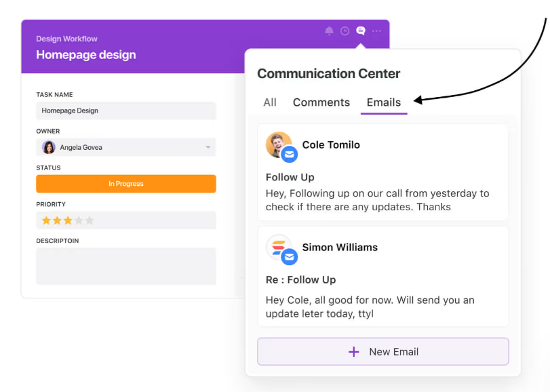The image size is (550, 392).
Task: Set priority to five stars
Action: click(90, 220)
